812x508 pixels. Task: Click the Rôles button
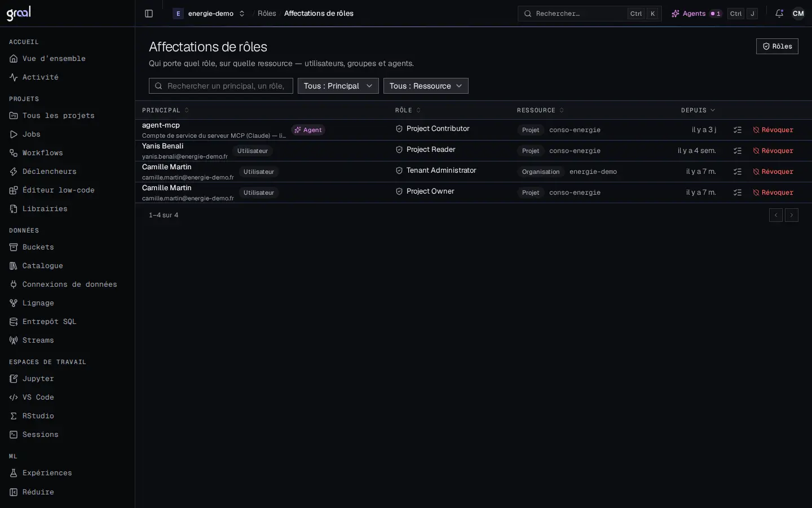(777, 46)
